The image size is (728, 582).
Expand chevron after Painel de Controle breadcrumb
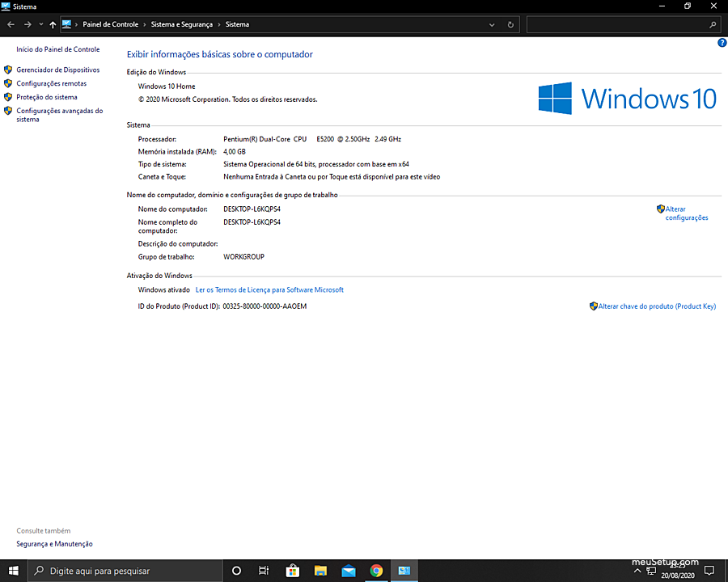click(145, 25)
